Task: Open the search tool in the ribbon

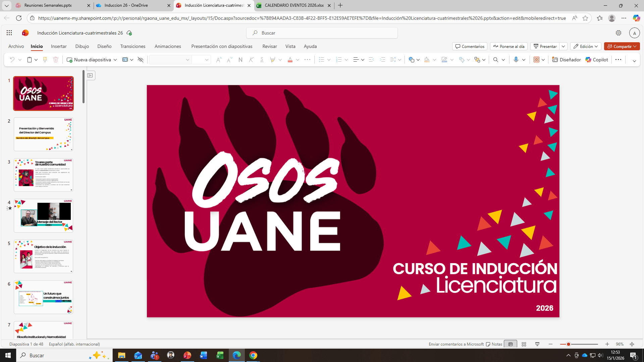Action: click(496, 59)
